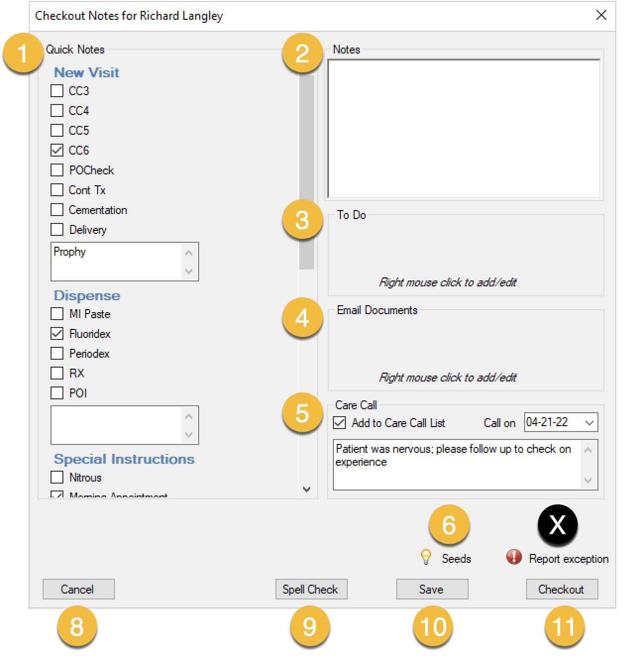Image resolution: width=644 pixels, height=656 pixels.
Task: Click the Cancel button
Action: [x=78, y=589]
